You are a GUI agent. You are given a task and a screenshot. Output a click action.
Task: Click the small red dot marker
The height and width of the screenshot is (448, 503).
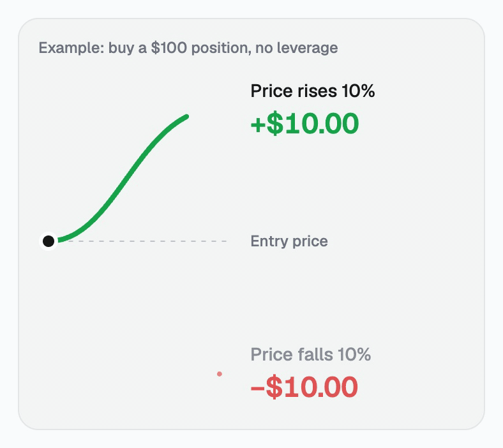220,374
